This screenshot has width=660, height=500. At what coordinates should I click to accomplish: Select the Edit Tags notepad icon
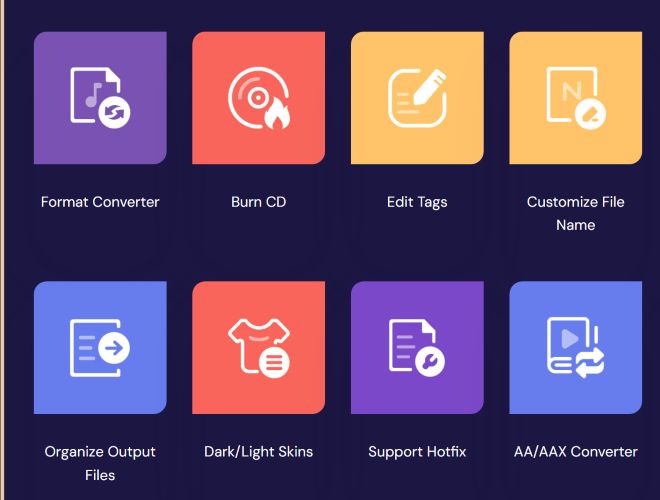click(416, 97)
